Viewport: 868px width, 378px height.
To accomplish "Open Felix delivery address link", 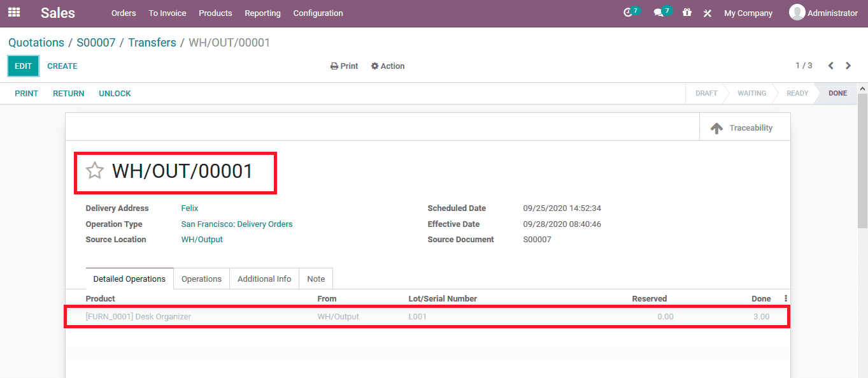I will pyautogui.click(x=190, y=208).
